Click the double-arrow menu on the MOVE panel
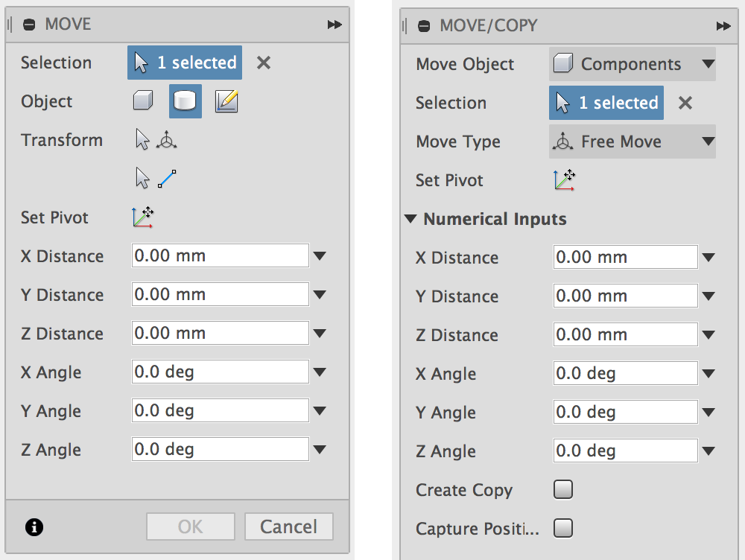The image size is (745, 560). pyautogui.click(x=335, y=25)
